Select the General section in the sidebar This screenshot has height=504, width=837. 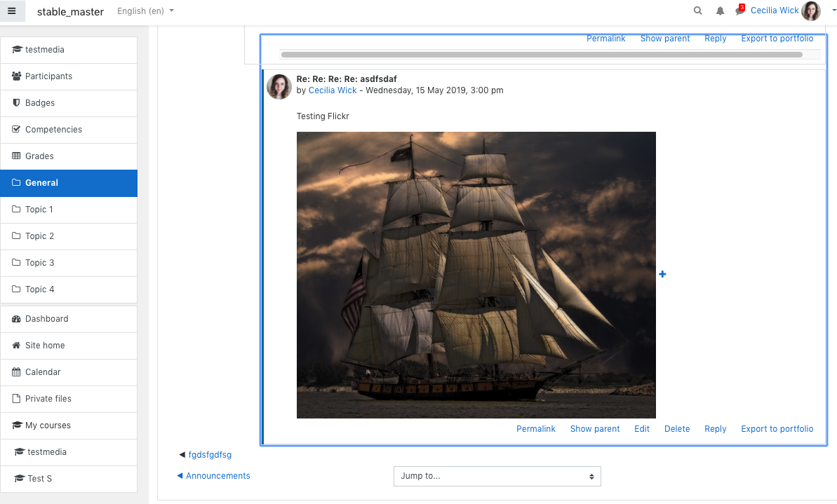(69, 183)
